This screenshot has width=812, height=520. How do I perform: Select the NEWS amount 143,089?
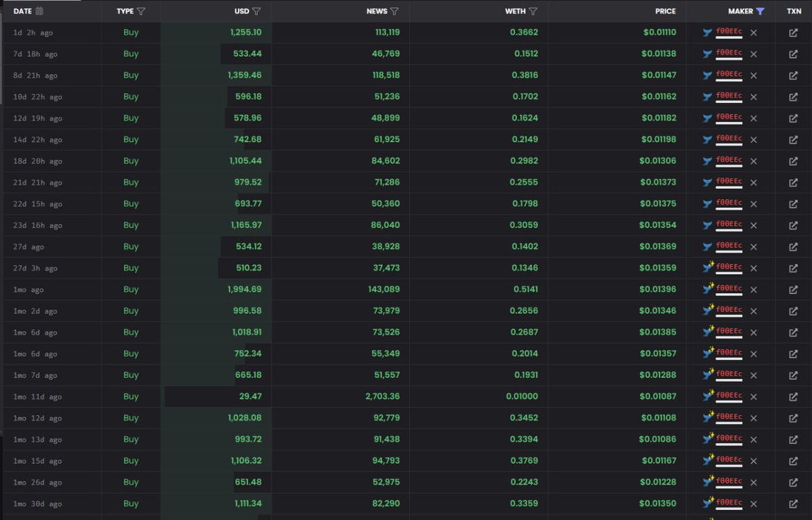pyautogui.click(x=384, y=290)
